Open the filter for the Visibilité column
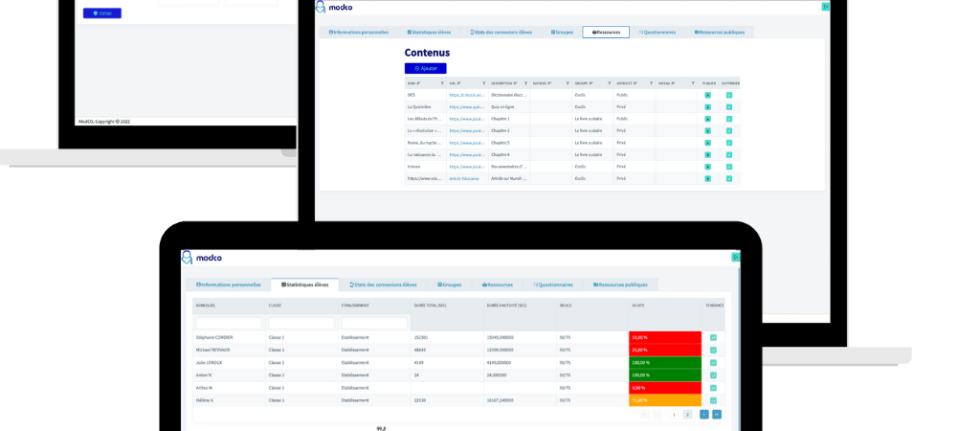The image size is (980, 431). pos(650,83)
